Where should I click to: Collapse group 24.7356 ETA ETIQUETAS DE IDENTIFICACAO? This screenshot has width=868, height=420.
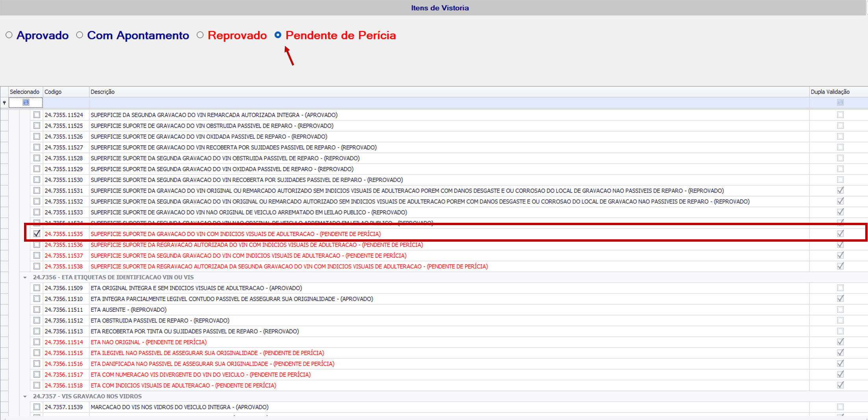click(x=25, y=278)
